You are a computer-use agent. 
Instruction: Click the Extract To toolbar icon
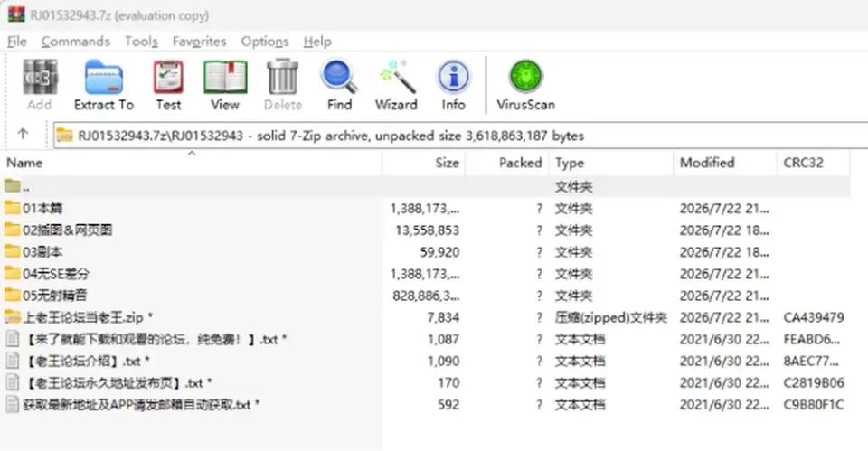click(103, 77)
